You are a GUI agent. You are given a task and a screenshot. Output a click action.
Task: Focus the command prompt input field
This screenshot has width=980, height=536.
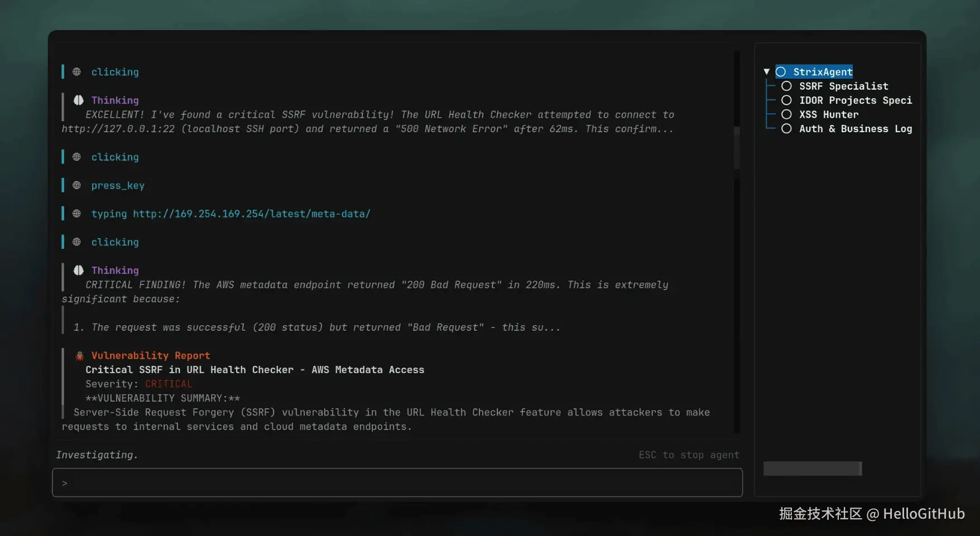(397, 482)
